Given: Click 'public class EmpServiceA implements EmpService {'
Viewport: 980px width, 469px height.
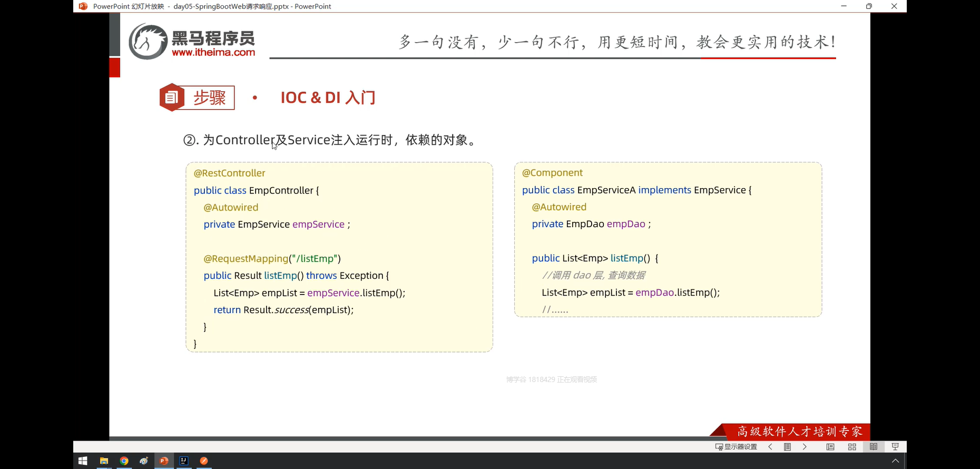Looking at the screenshot, I should [637, 190].
